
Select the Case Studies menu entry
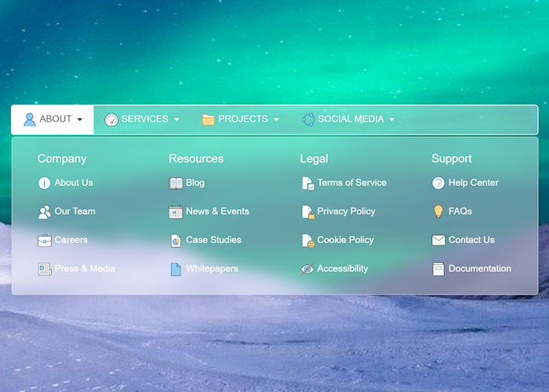(213, 241)
